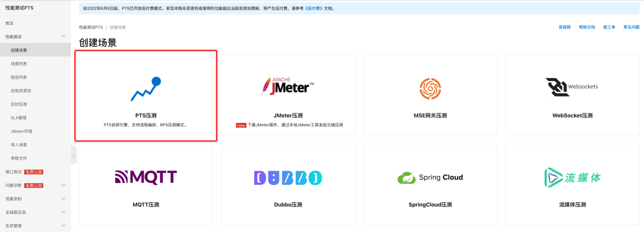Click the PTS自研引擎 description text
The image size is (644, 232).
click(x=146, y=125)
